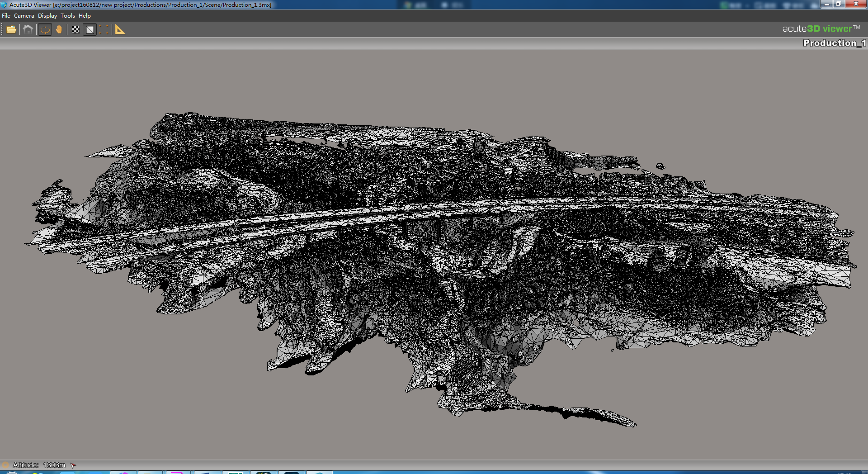Viewport: 868px width, 474px height.
Task: Toggle the point vertices display
Action: point(104,30)
